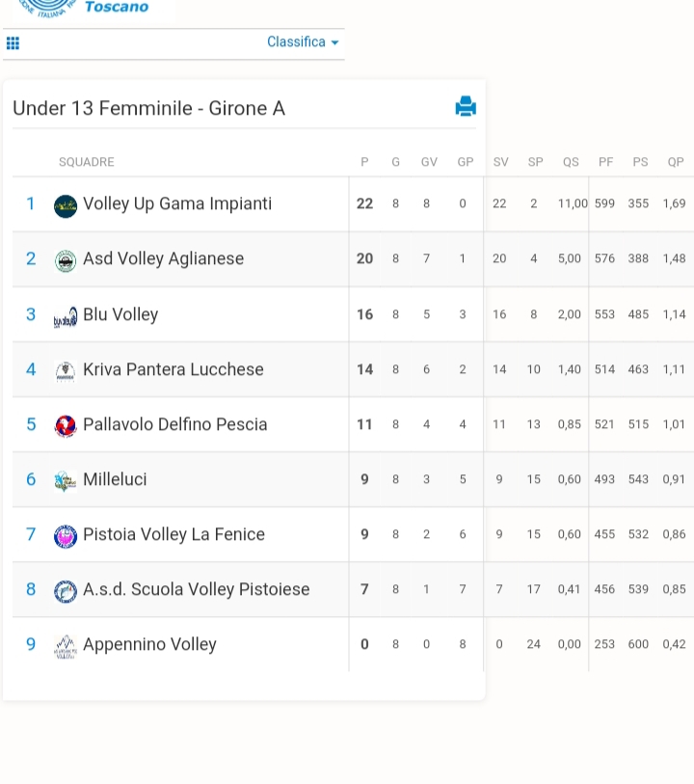Open A.s.d. Scuola Volley Pistoiese link
The height and width of the screenshot is (784, 694).
[x=197, y=589]
